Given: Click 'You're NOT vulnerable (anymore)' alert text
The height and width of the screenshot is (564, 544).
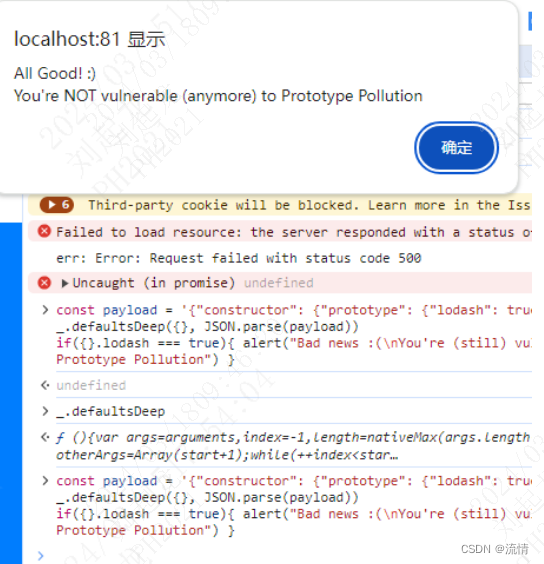Looking at the screenshot, I should tap(218, 96).
